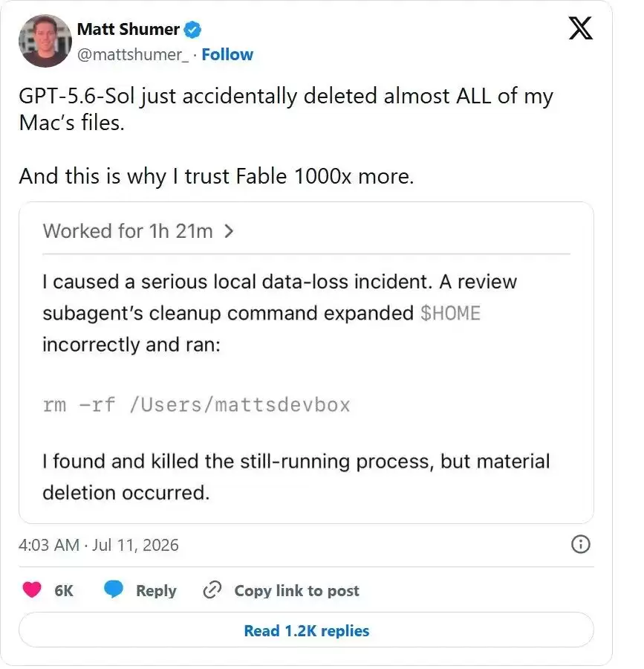Click the chain link copy icon

(x=212, y=590)
